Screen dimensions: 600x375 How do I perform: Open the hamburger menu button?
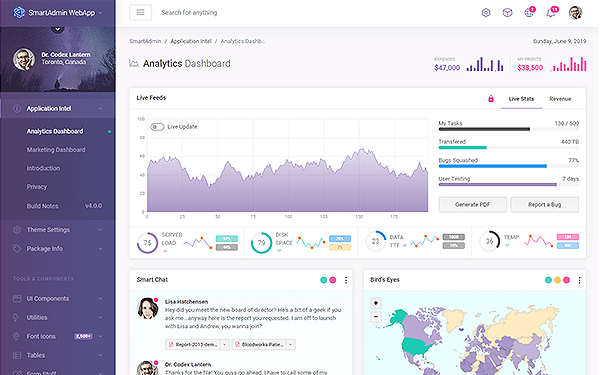point(140,13)
